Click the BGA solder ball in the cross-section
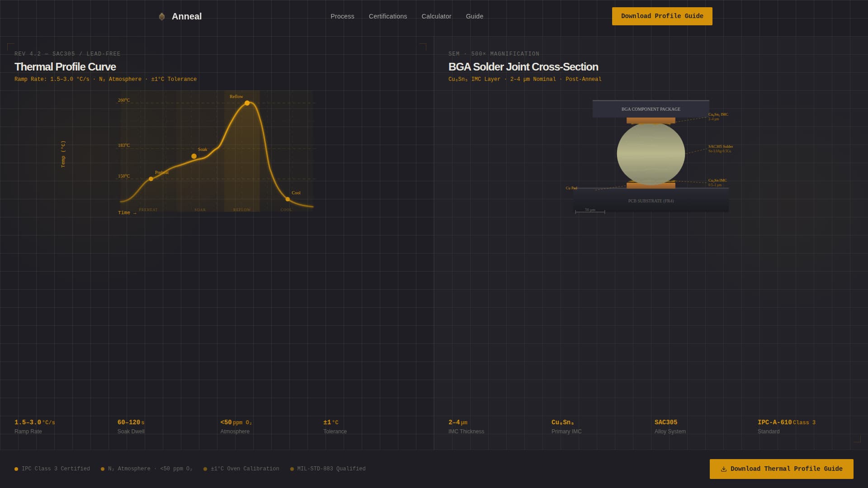868x488 pixels. (x=651, y=154)
